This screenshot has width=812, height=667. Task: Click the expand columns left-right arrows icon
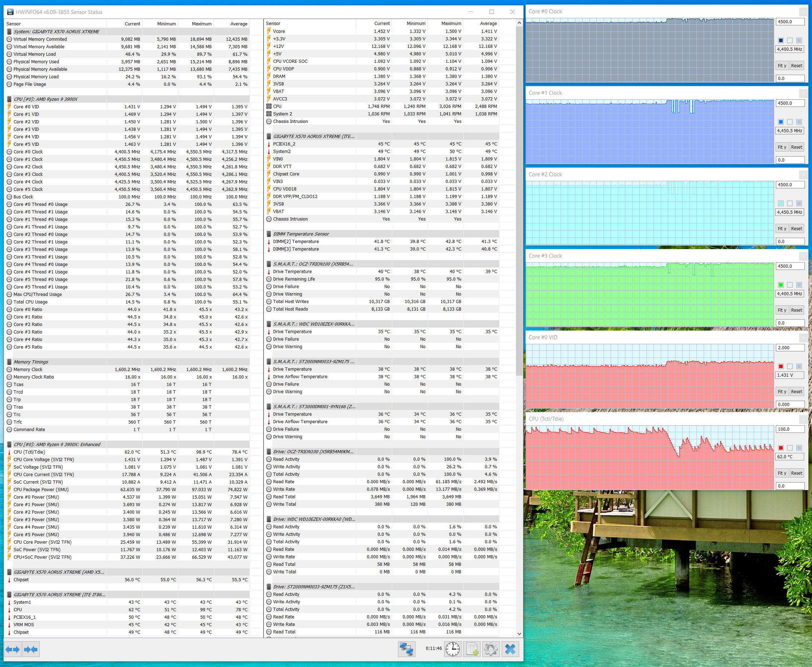coord(13,649)
